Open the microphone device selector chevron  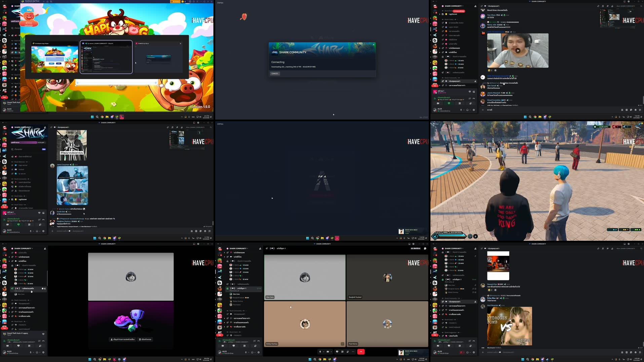tap(324, 352)
